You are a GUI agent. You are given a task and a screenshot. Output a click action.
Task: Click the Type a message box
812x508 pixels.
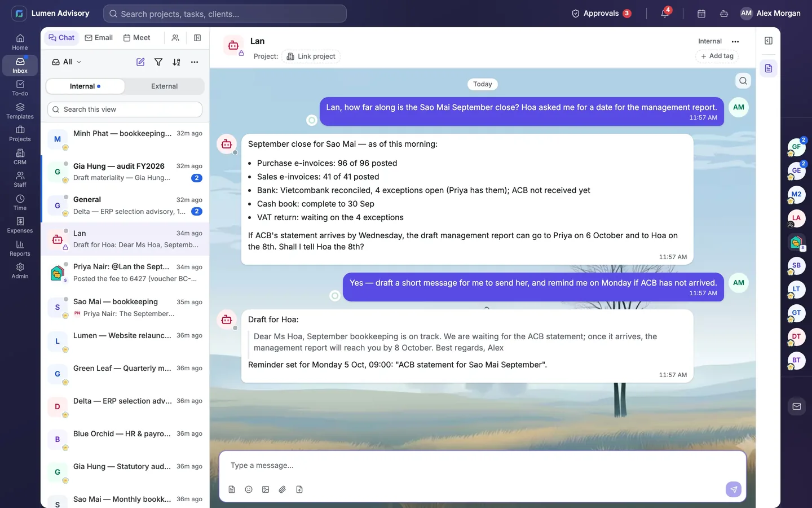483,466
